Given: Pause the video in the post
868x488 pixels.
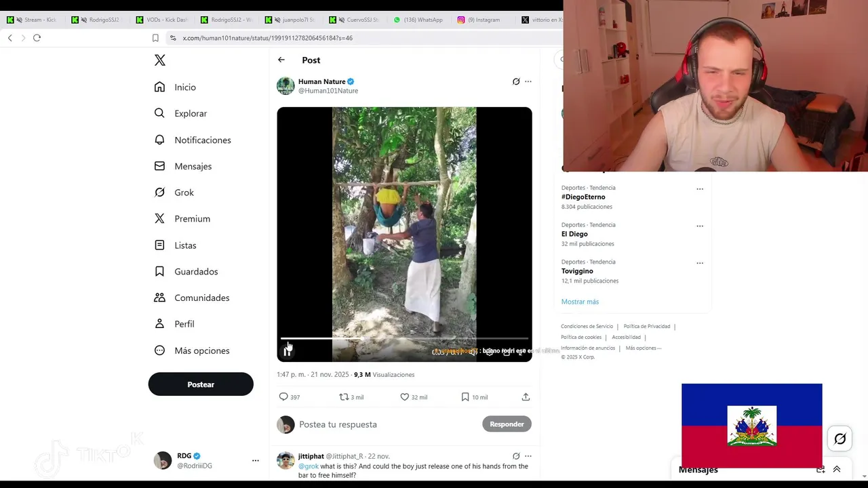Looking at the screenshot, I should click(x=288, y=351).
